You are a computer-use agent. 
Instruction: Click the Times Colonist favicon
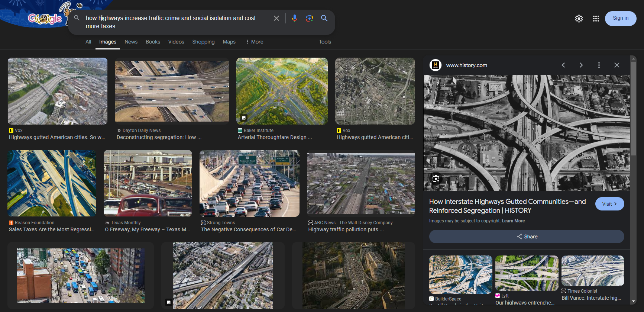pos(564,291)
